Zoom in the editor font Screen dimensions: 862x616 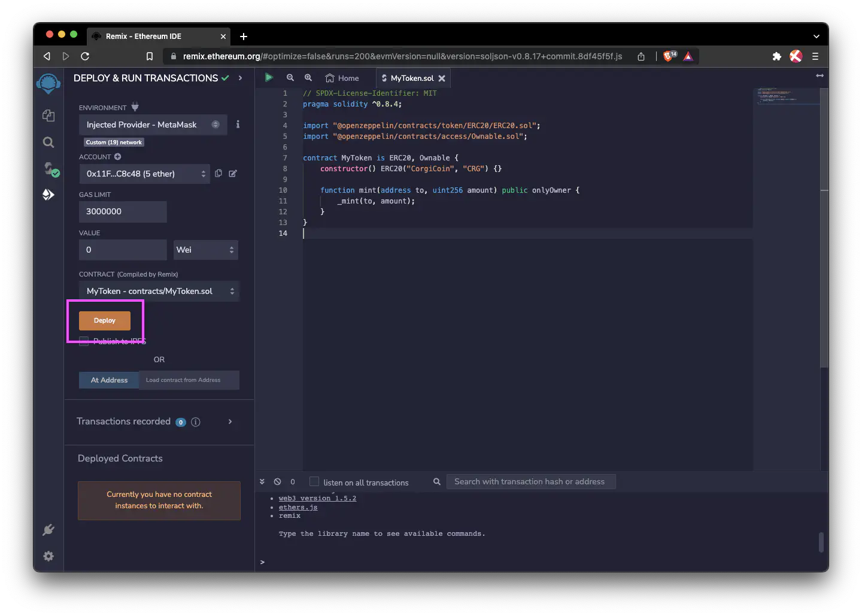(308, 78)
